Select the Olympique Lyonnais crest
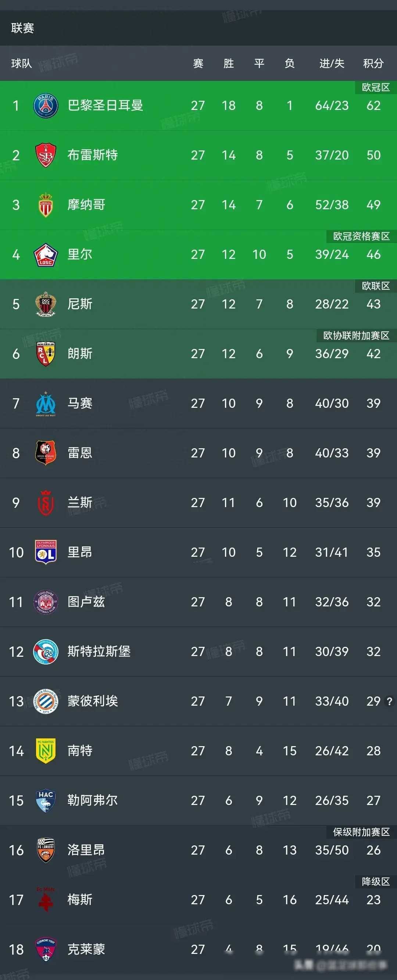Image resolution: width=397 pixels, height=980 pixels. (x=46, y=552)
